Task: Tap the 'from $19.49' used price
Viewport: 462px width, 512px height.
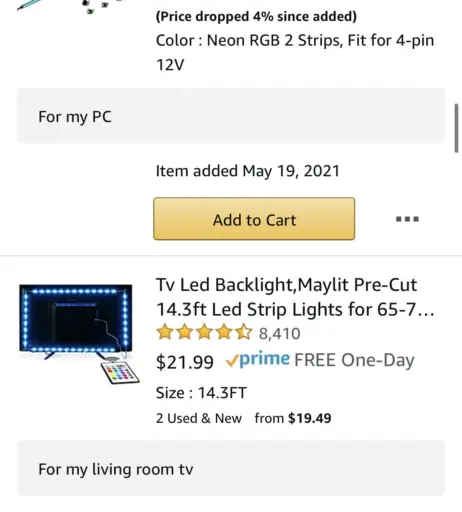Action: click(x=293, y=418)
